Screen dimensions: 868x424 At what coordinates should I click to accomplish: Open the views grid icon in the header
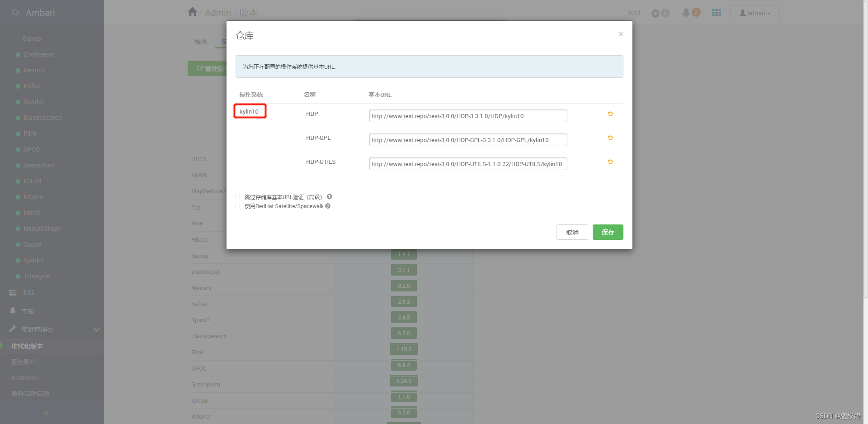717,13
